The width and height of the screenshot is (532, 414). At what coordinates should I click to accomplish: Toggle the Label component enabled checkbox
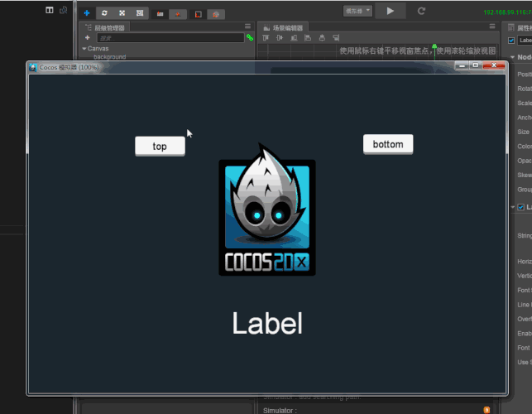click(x=520, y=207)
